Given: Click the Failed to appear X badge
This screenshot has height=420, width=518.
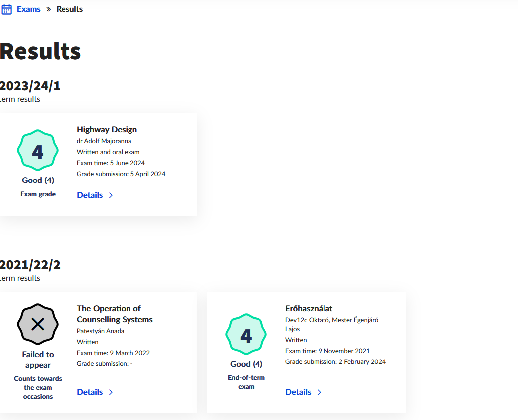Looking at the screenshot, I should tap(38, 325).
